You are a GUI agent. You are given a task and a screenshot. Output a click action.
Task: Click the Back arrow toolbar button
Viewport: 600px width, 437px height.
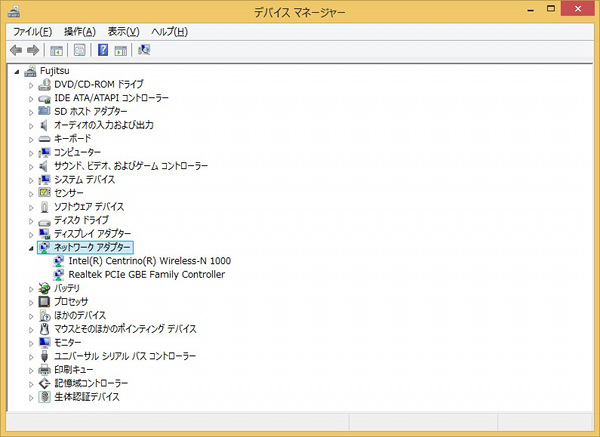coord(15,50)
